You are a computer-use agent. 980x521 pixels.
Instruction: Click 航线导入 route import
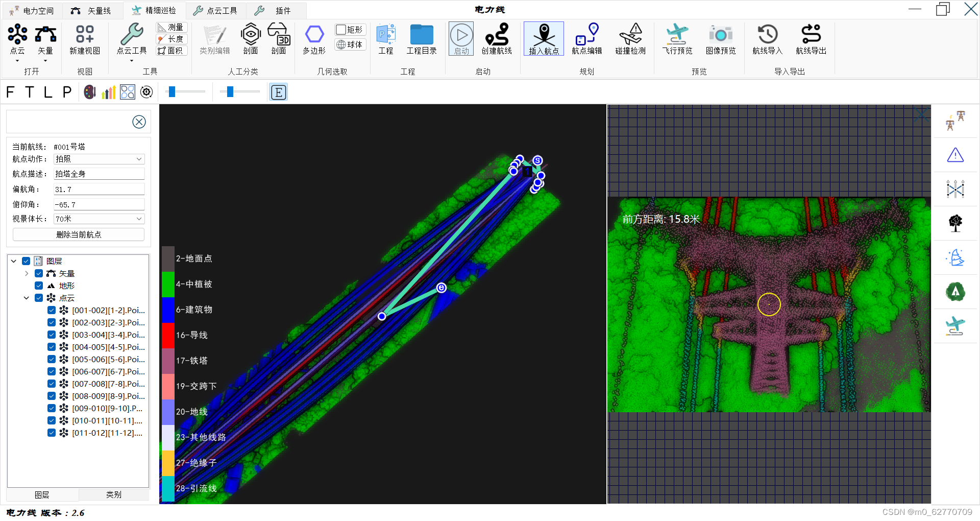[x=768, y=40]
